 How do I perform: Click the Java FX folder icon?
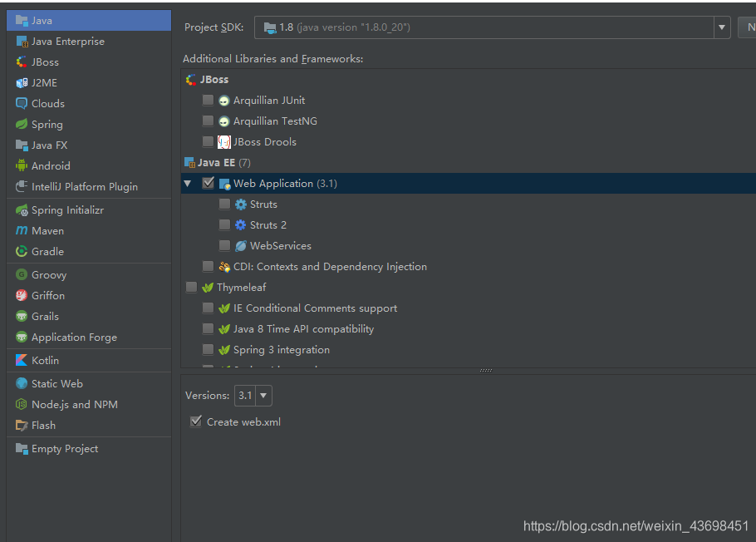click(22, 145)
